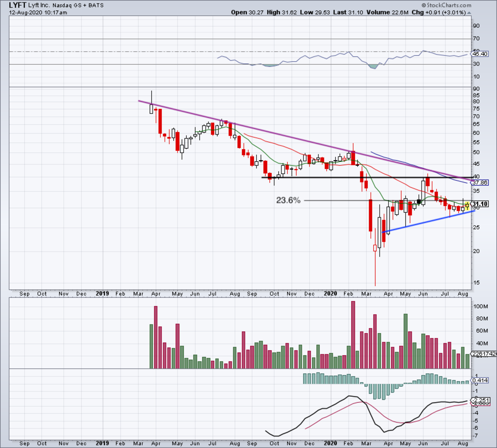This screenshot has height=448, width=497.
Task: Click the 60M volume axis label
Action: 482,331
